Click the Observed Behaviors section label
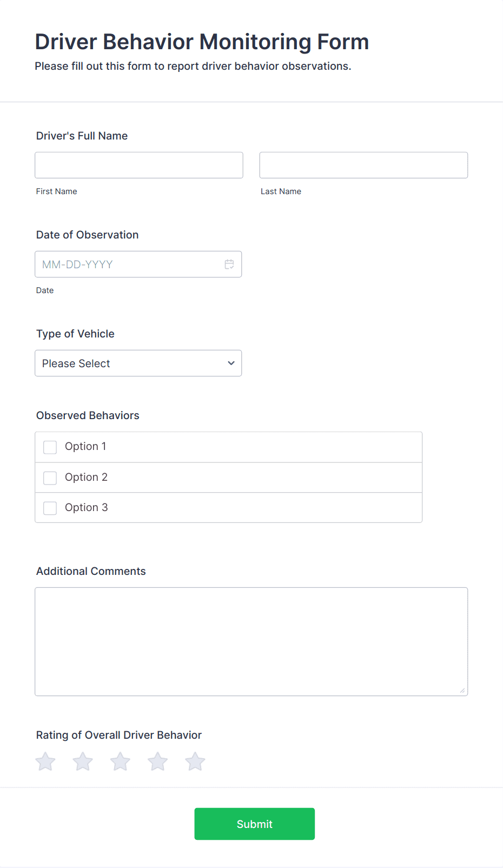 pos(88,415)
